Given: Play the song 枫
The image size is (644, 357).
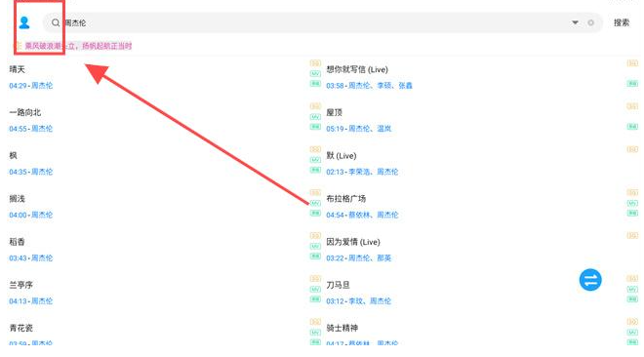Looking at the screenshot, I should (x=13, y=155).
